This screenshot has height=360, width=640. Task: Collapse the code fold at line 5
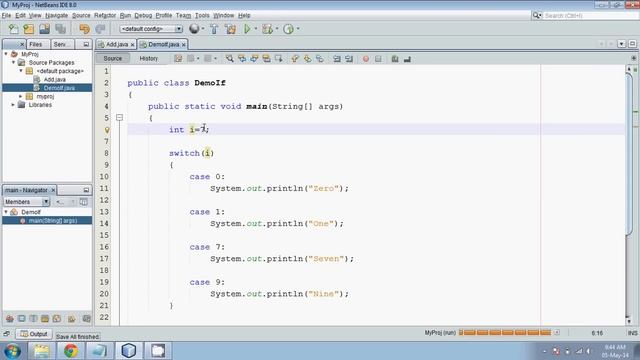(119, 118)
